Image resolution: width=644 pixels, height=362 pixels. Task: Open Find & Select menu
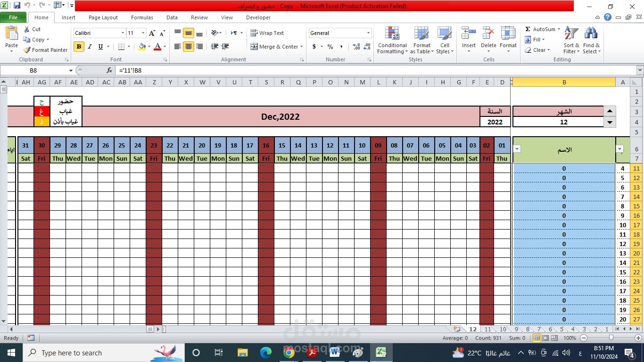pyautogui.click(x=592, y=41)
